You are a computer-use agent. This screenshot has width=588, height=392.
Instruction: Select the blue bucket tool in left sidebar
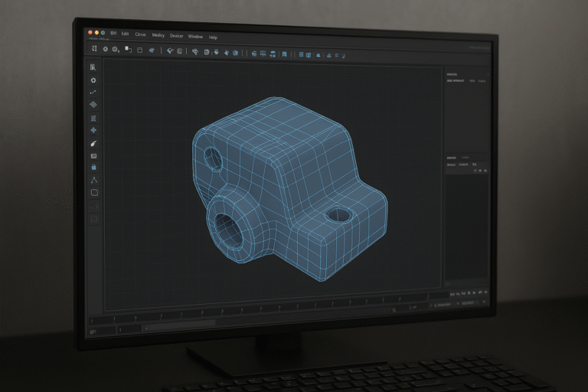click(x=93, y=168)
